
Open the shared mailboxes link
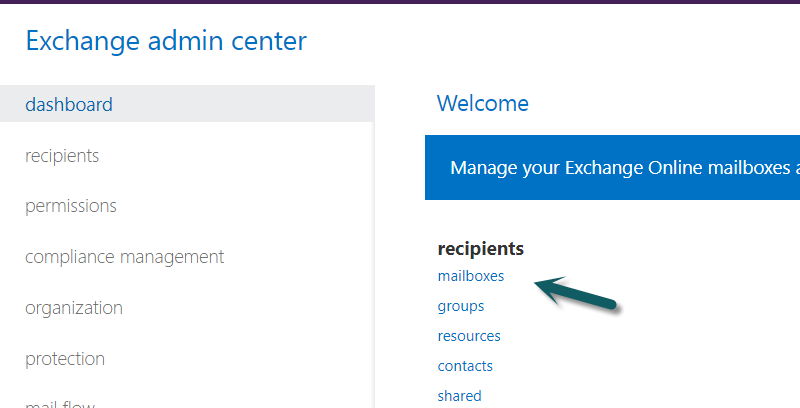[459, 396]
